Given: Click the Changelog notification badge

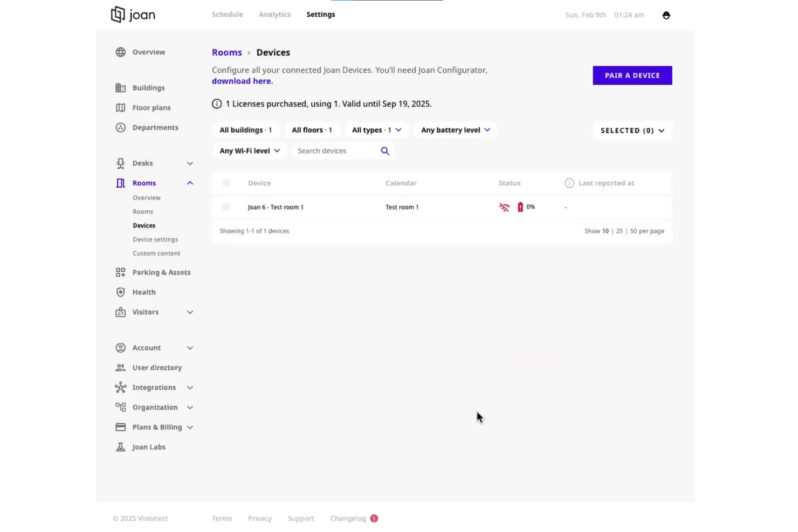Looking at the screenshot, I should point(374,519).
